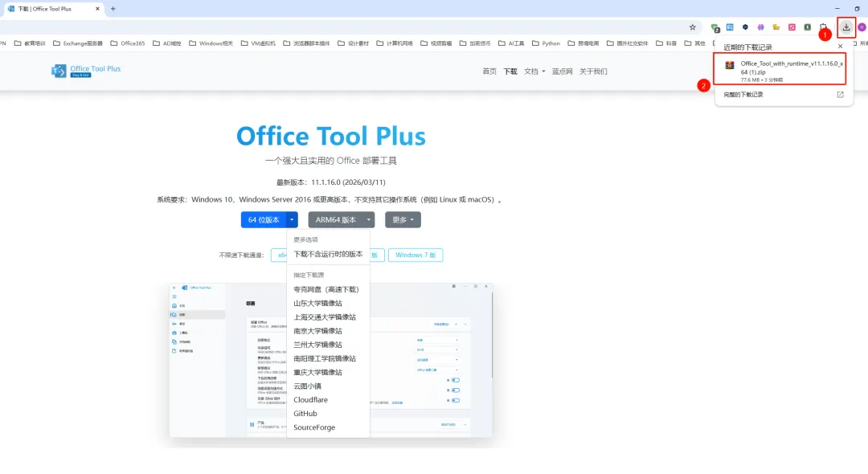Open the 跨境电商 bookmark folder
Image resolution: width=868 pixels, height=474 pixels.
(x=583, y=43)
